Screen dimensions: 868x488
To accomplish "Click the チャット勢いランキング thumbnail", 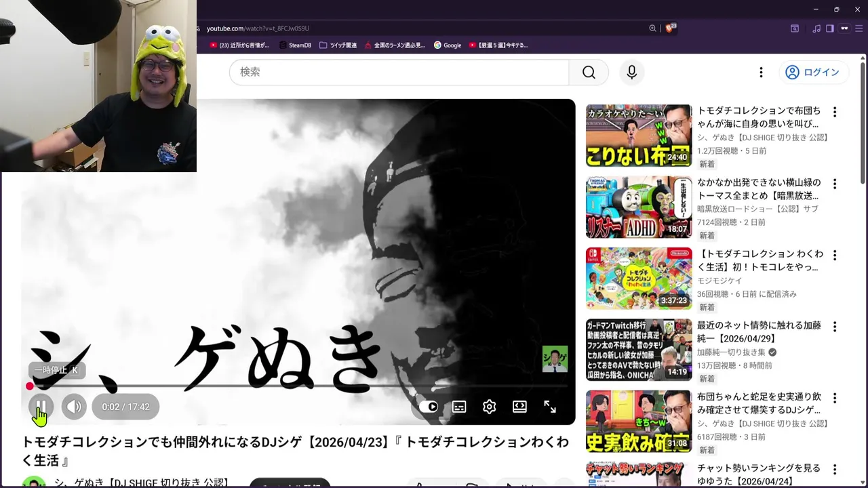I will pyautogui.click(x=639, y=475).
